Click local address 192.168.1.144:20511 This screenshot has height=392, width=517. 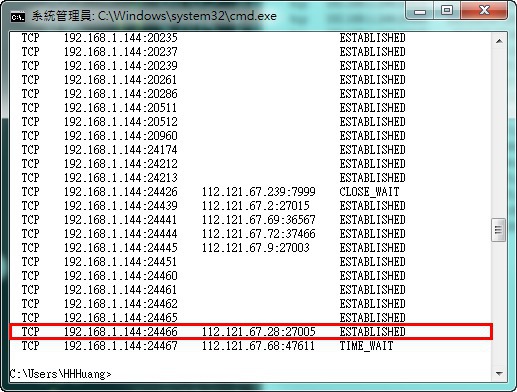[120, 108]
